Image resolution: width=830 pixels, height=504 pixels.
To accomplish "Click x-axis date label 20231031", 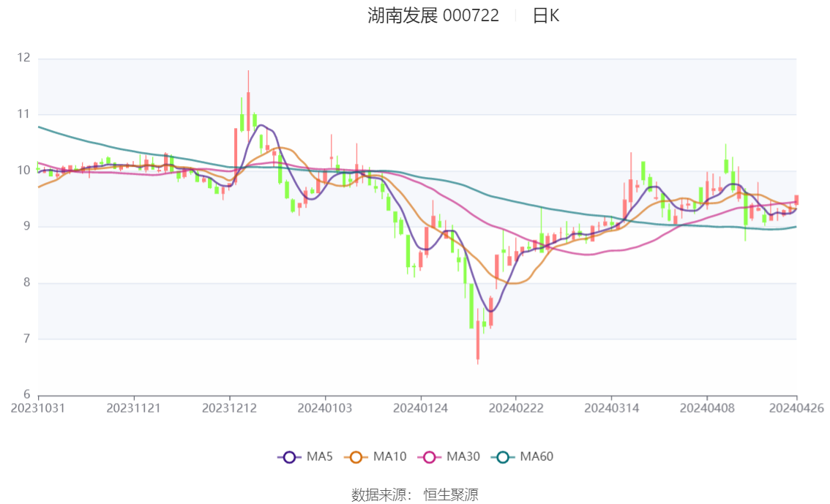I will (38, 408).
